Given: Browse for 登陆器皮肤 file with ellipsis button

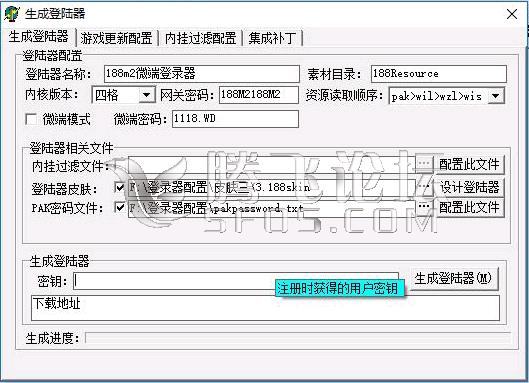Looking at the screenshot, I should [x=424, y=187].
